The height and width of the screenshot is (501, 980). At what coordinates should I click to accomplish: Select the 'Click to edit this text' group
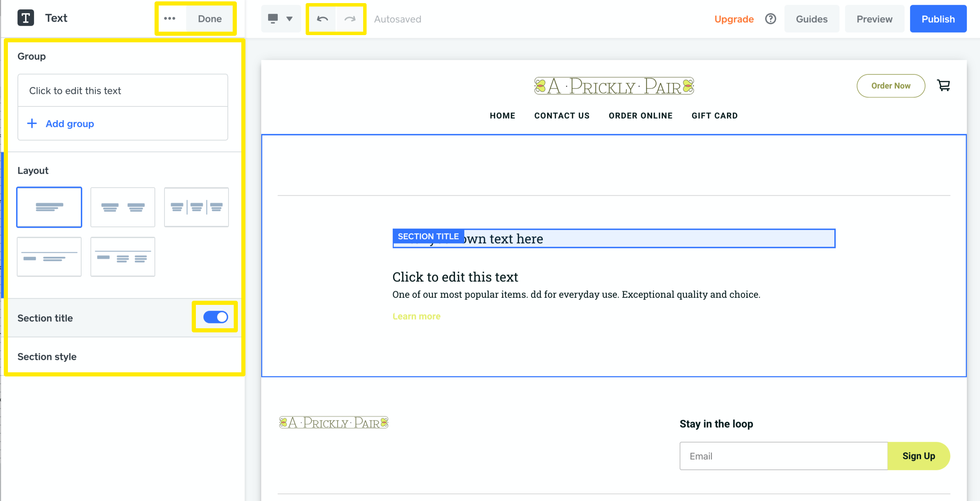pos(123,90)
